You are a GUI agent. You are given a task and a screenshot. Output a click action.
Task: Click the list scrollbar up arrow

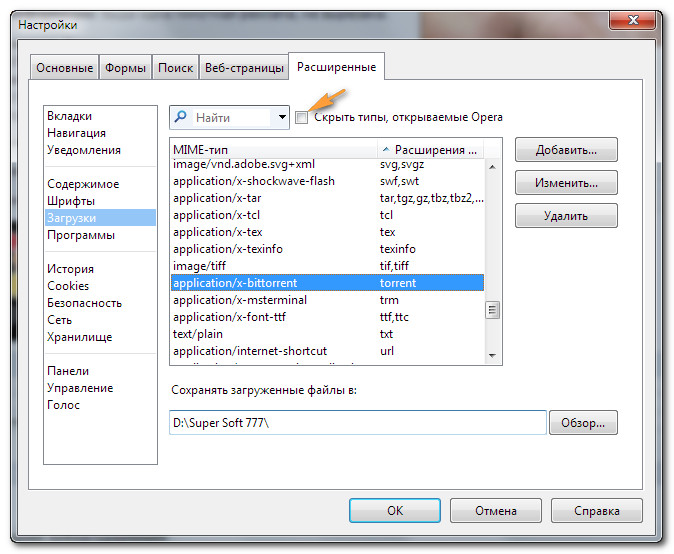click(493, 167)
